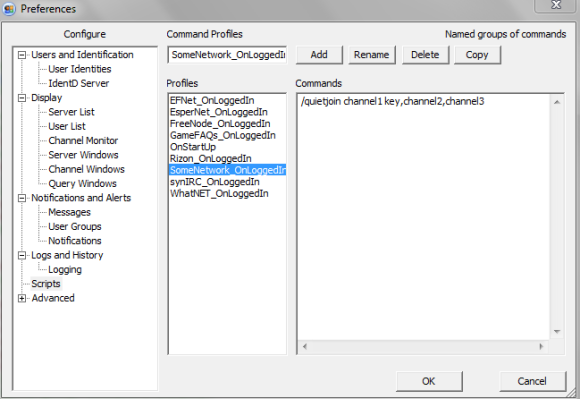Select synIRC_OnLoggedIn profile
This screenshot has width=580, height=399.
(x=227, y=182)
